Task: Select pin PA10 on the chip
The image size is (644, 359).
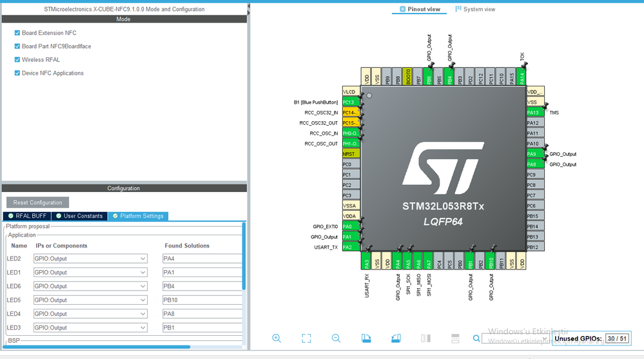Action: tap(536, 144)
